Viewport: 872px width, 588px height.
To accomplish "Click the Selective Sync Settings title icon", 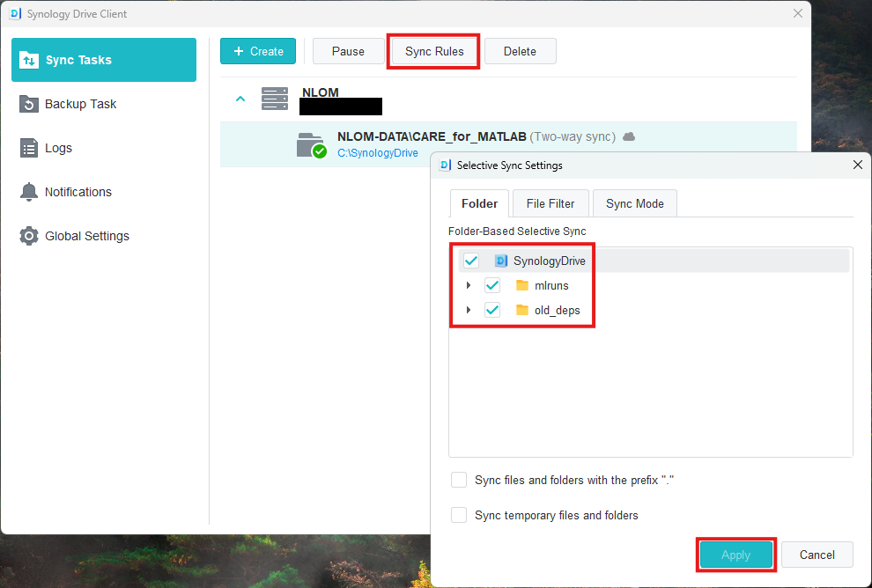I will pyautogui.click(x=445, y=165).
